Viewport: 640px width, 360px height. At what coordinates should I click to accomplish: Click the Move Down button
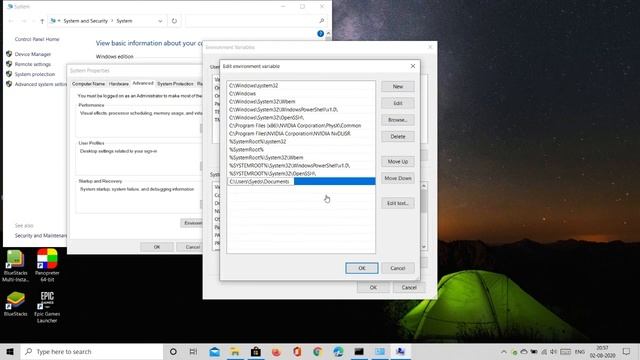coord(398,178)
